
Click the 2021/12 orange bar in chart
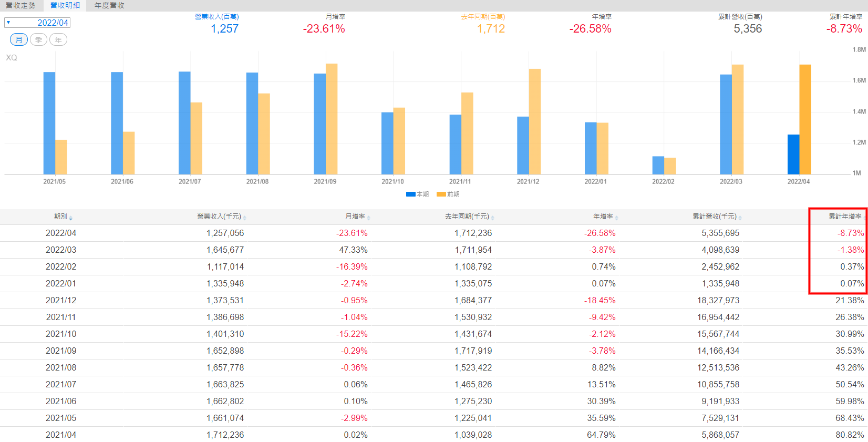click(535, 121)
